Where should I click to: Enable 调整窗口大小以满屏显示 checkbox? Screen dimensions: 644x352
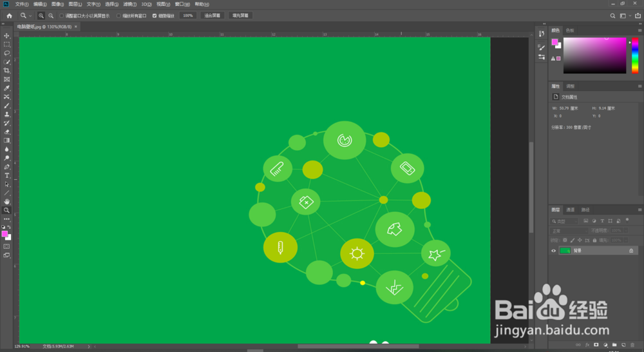(x=62, y=15)
